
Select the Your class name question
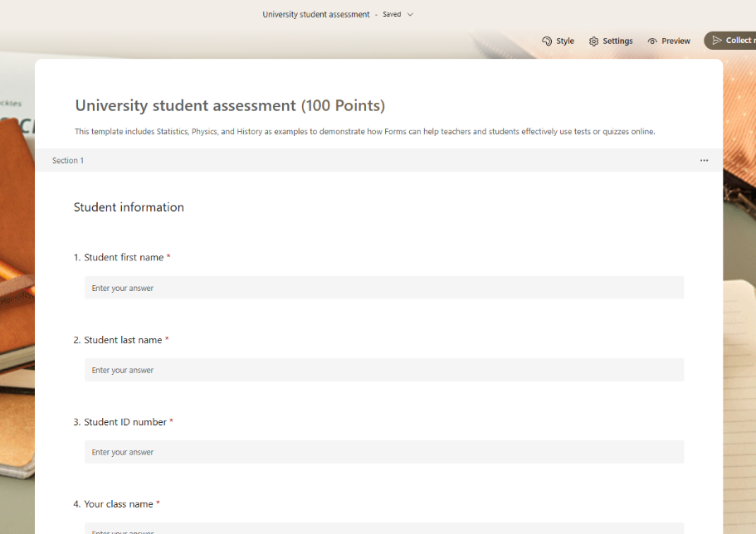click(119, 503)
